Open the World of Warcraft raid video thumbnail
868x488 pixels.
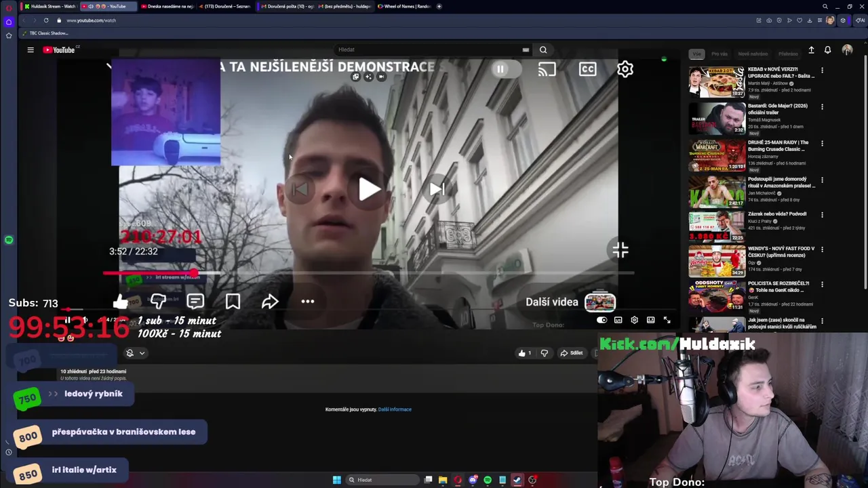[717, 155]
